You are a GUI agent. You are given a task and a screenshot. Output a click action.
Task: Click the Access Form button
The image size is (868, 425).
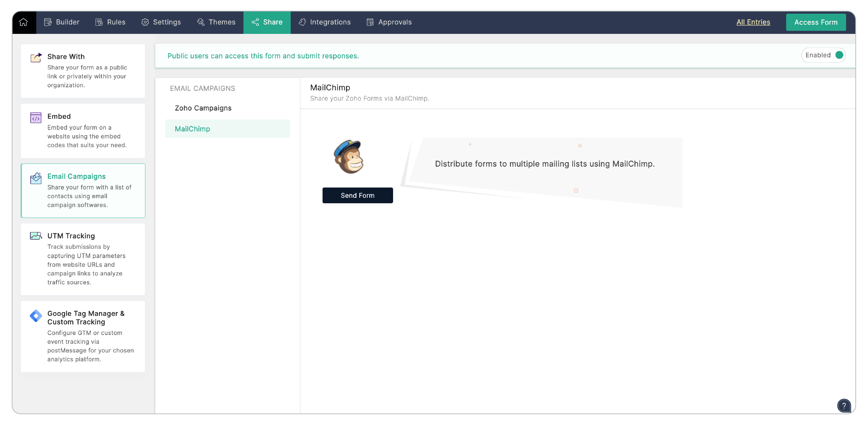[816, 22]
